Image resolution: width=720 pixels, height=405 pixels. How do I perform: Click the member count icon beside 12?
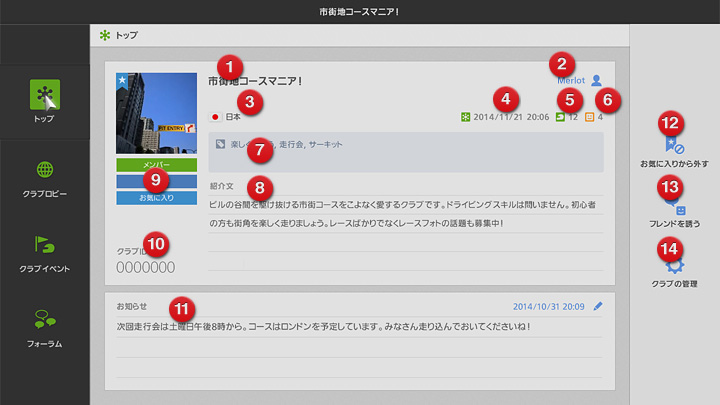pos(560,117)
